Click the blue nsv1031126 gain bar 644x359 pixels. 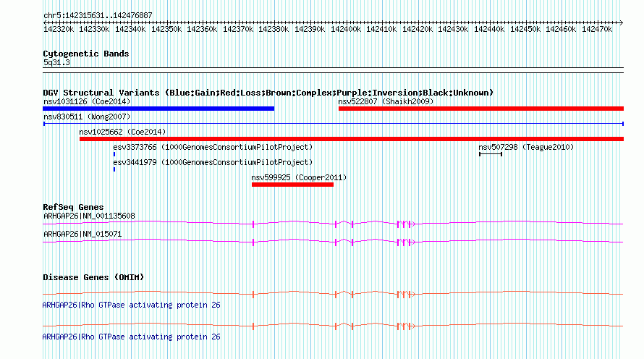point(158,109)
